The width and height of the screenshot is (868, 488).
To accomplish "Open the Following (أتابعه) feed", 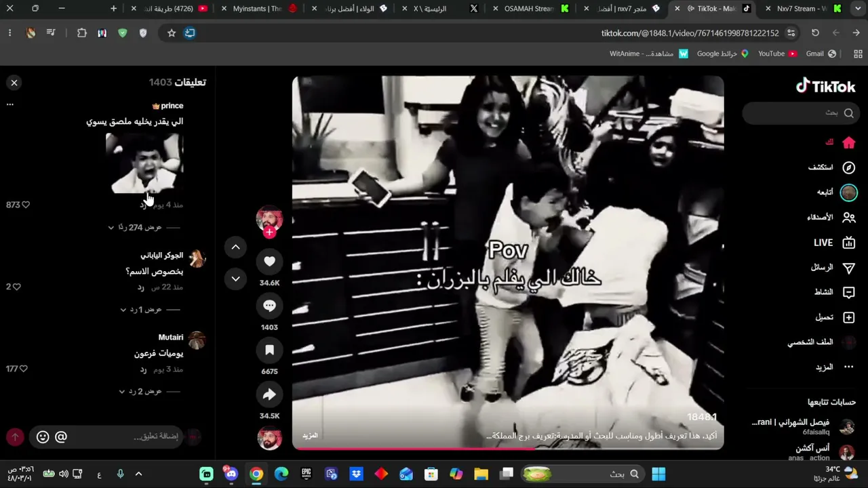I will 837,192.
